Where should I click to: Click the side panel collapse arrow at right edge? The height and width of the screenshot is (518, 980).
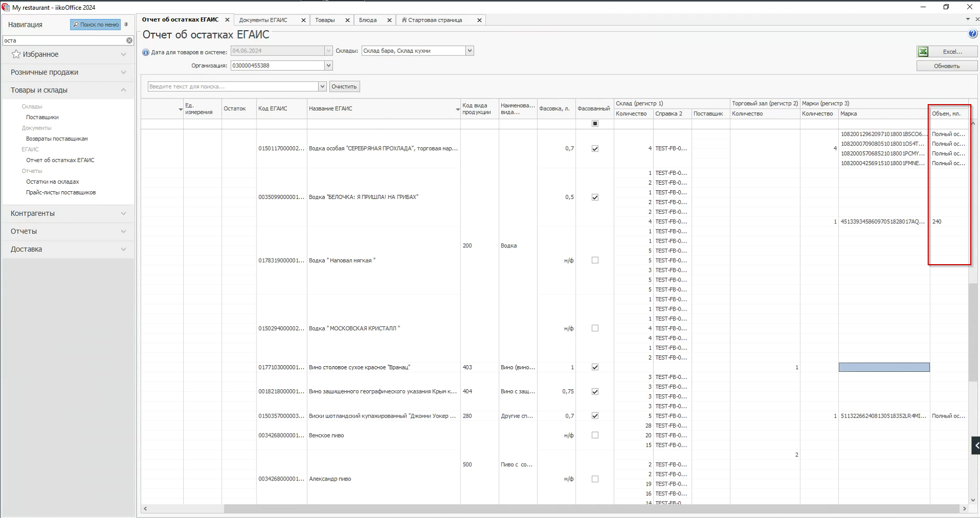(975, 445)
